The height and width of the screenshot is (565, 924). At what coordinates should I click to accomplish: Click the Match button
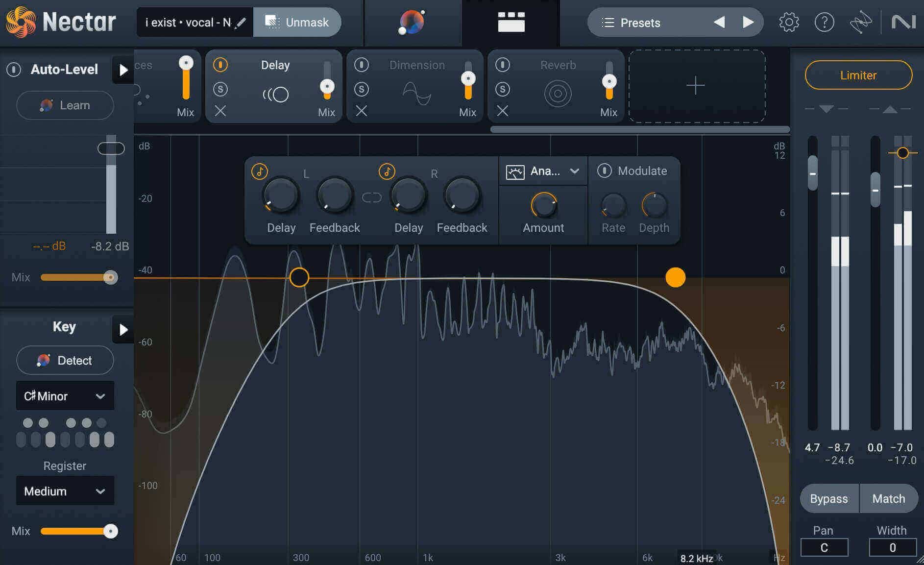click(889, 498)
